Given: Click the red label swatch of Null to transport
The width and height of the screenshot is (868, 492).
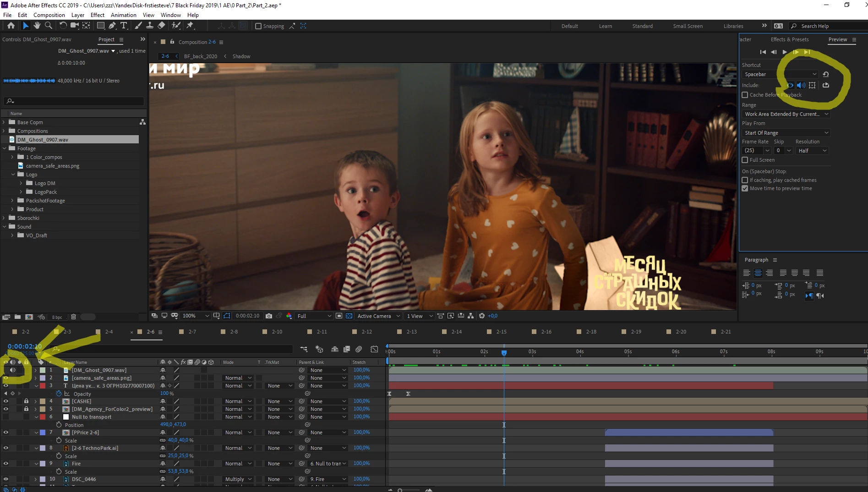Looking at the screenshot, I should pos(43,417).
